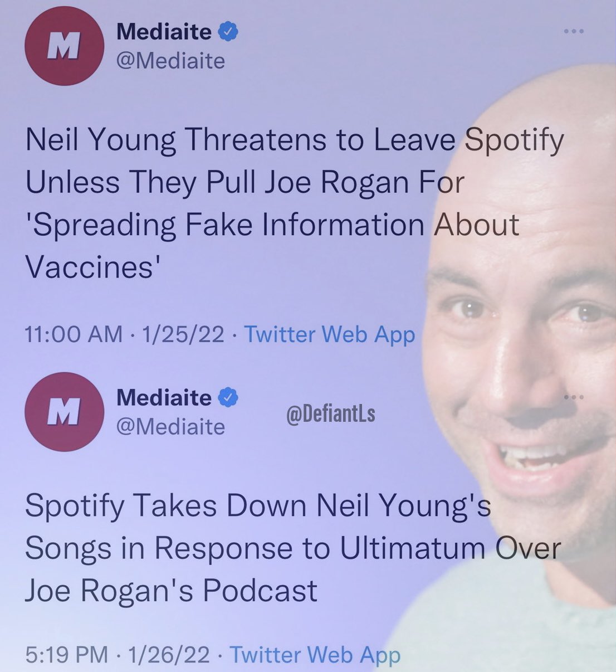Screen dimensions: 616x672
Task: Open the second tweet's three-dot more menu
Action: click(x=574, y=397)
